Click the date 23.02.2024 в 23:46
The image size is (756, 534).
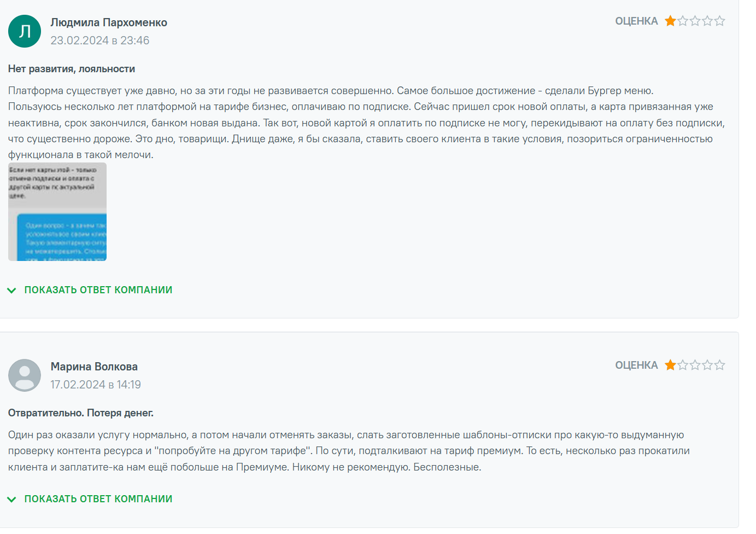point(99,40)
